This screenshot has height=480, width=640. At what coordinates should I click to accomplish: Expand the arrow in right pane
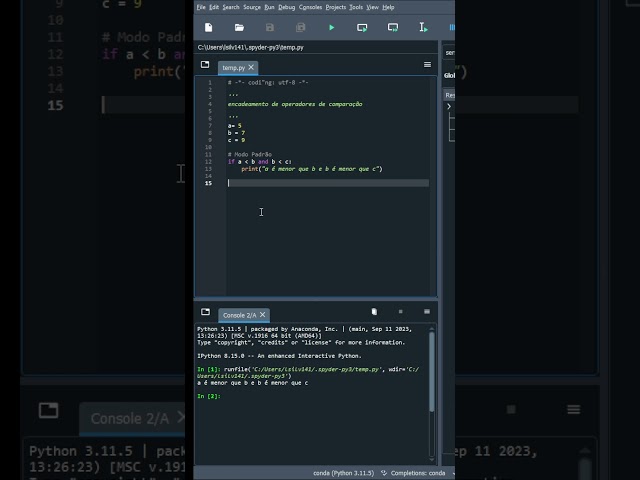click(449, 107)
